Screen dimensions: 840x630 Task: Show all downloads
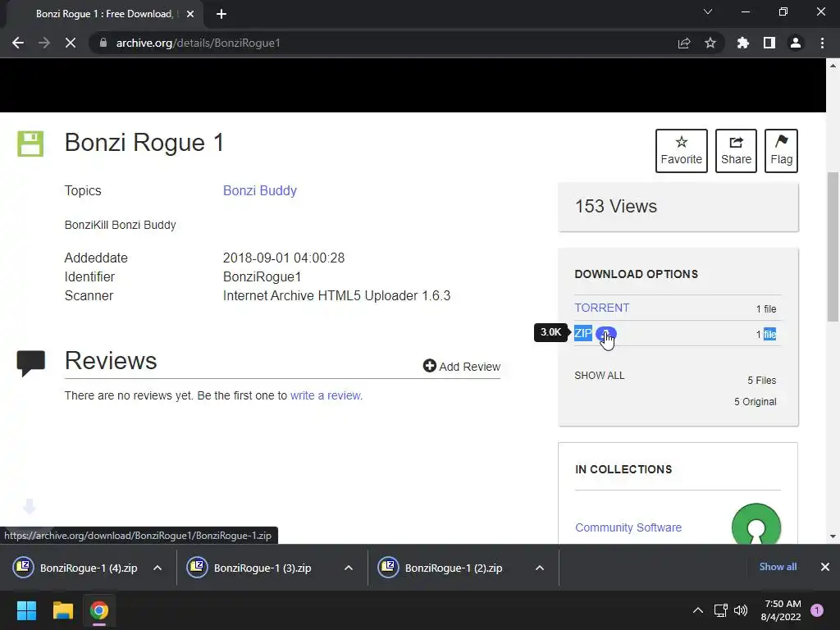pos(778,567)
